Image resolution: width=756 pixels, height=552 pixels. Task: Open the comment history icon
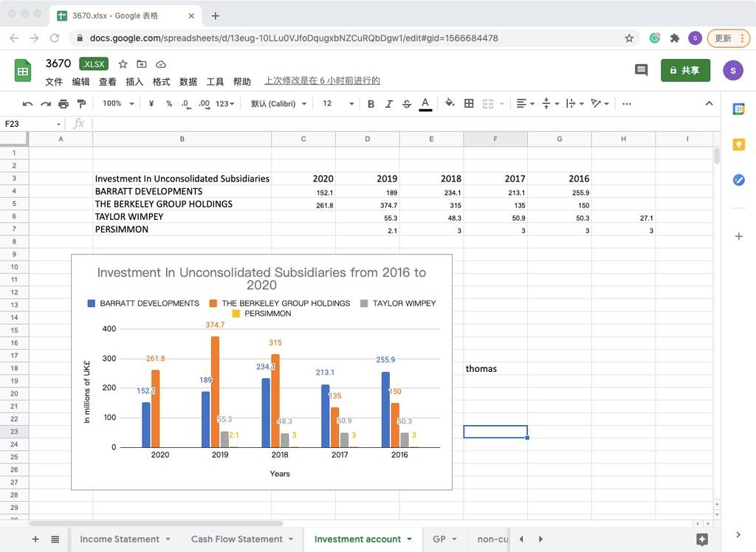tap(641, 70)
